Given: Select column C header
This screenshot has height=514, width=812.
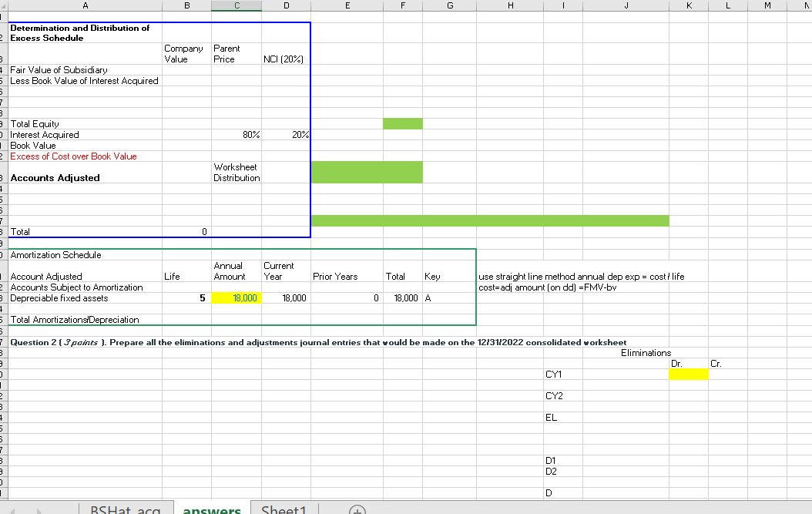Looking at the screenshot, I should click(237, 5).
